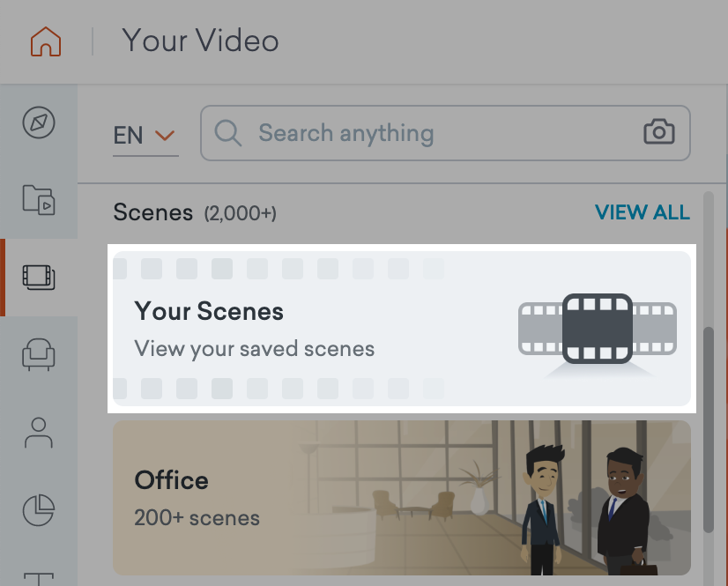
Task: Select the Scenes filmstrip tab in sidebar
Action: click(x=39, y=277)
